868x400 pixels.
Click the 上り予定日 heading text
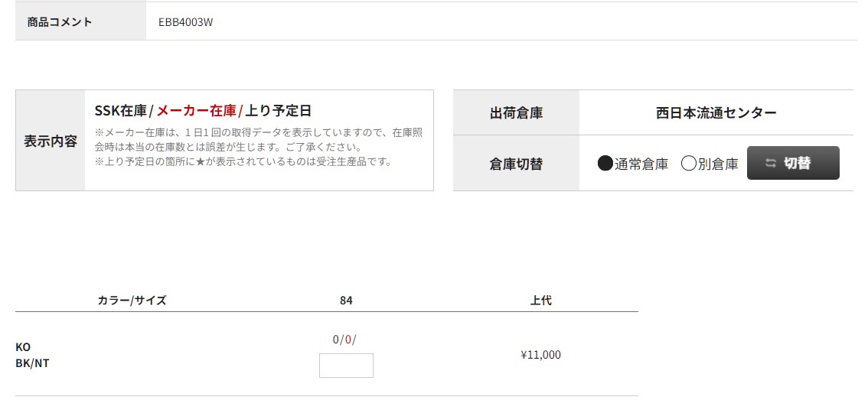[x=278, y=111]
